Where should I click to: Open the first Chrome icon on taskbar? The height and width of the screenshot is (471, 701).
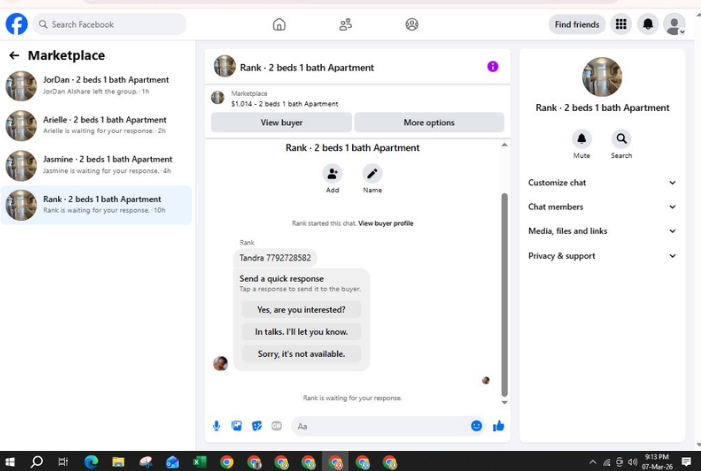tap(227, 462)
